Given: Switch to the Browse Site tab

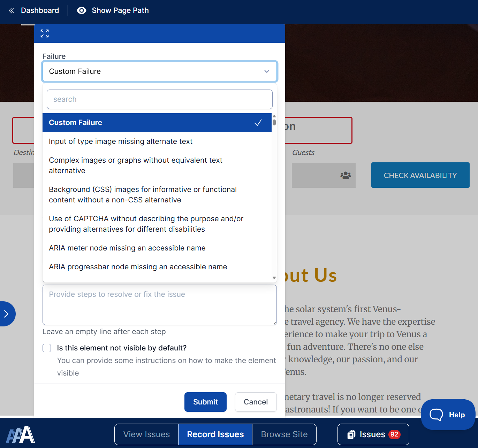Looking at the screenshot, I should (284, 434).
